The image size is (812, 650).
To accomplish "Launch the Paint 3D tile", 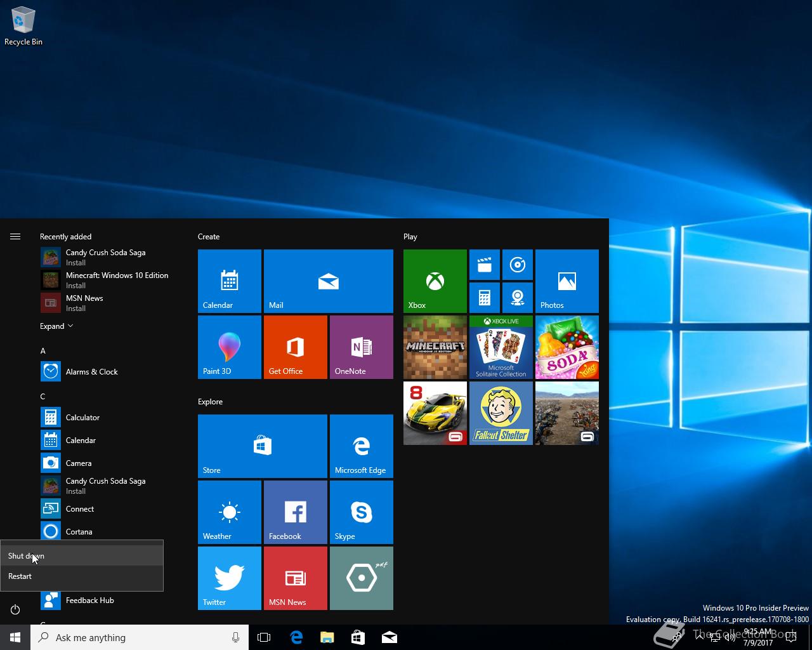I will (x=230, y=347).
